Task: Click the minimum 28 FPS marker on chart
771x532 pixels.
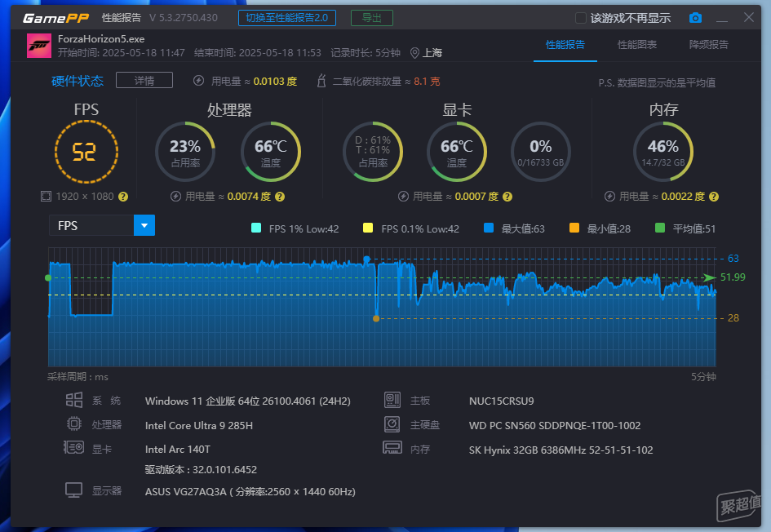Action: click(376, 318)
